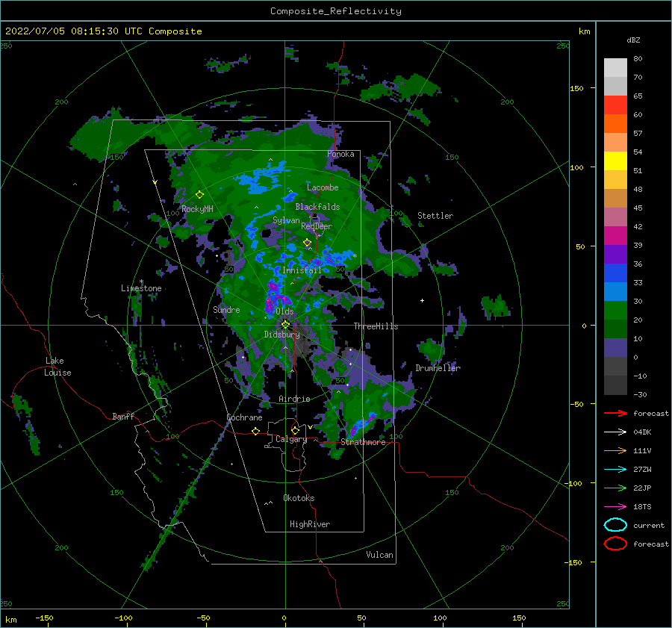Click the Strathmore town label
The width and height of the screenshot is (672, 628).
pyautogui.click(x=363, y=442)
